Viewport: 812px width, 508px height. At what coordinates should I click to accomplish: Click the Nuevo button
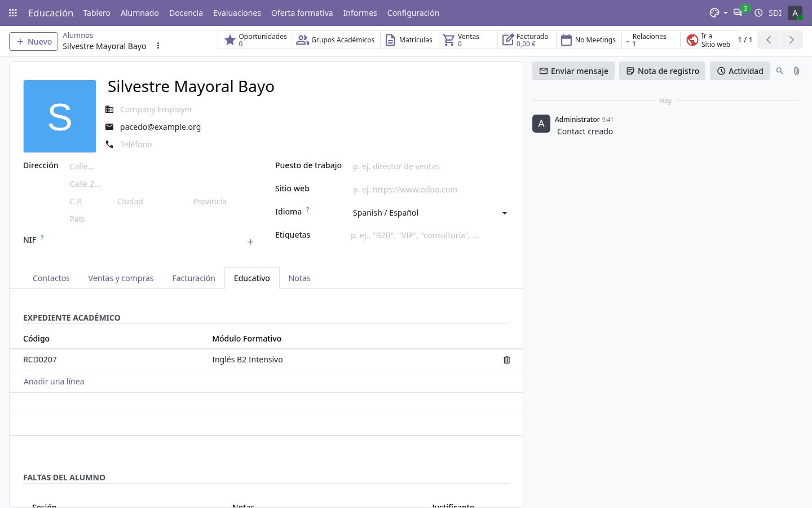coord(34,41)
